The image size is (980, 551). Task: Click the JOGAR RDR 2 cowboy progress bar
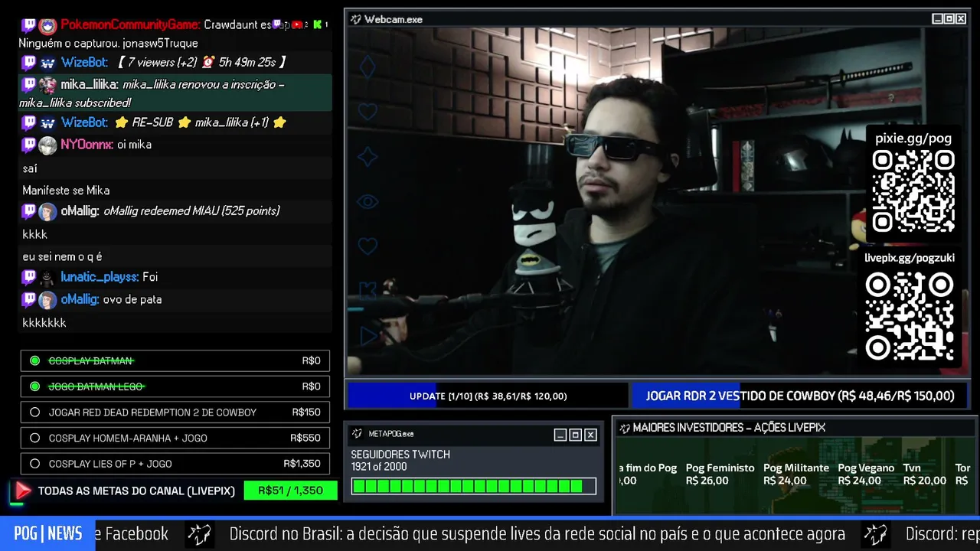coord(799,396)
